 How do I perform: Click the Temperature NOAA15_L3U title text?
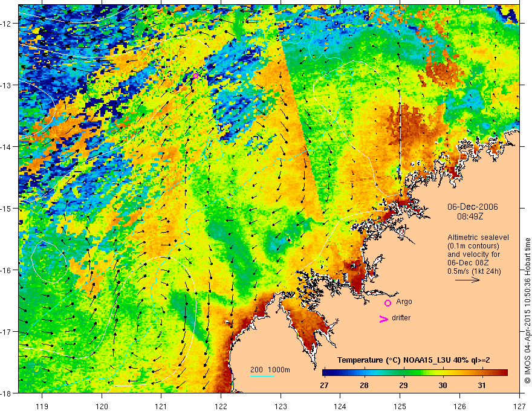(414, 360)
